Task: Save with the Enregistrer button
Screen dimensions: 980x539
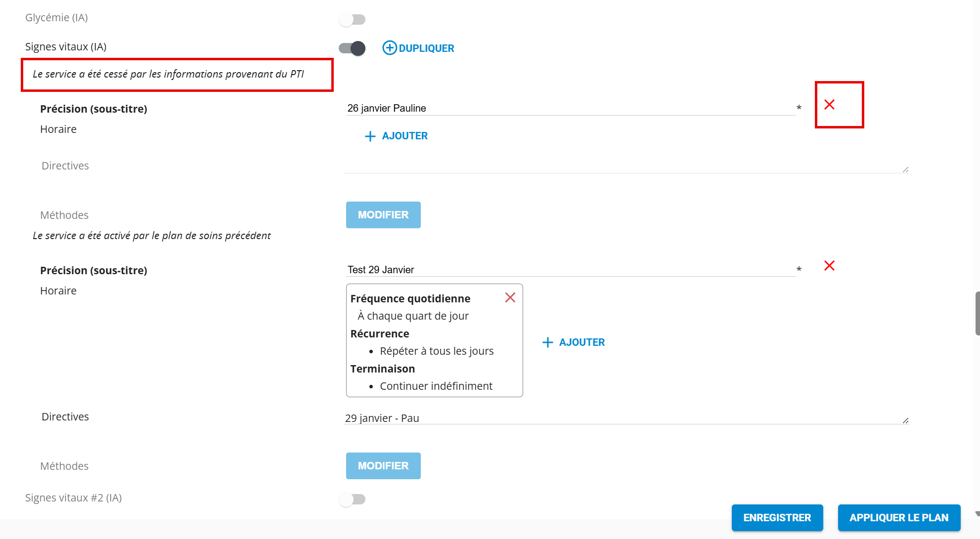Action: coord(777,517)
